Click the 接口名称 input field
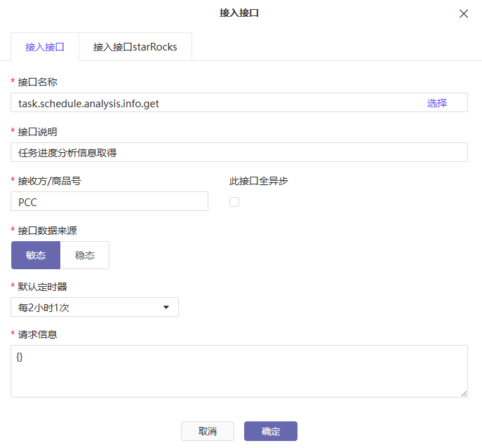This screenshot has width=482, height=448. (210, 103)
